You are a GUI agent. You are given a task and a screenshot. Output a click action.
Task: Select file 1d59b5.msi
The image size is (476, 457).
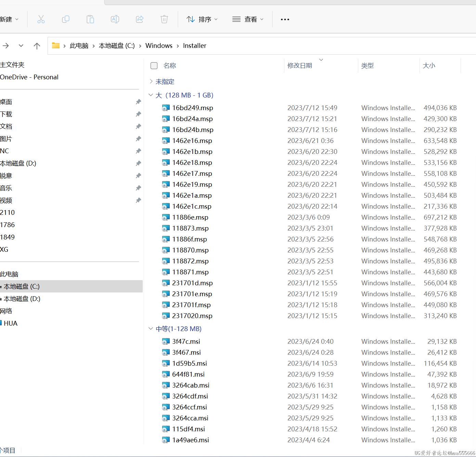pyautogui.click(x=190, y=363)
